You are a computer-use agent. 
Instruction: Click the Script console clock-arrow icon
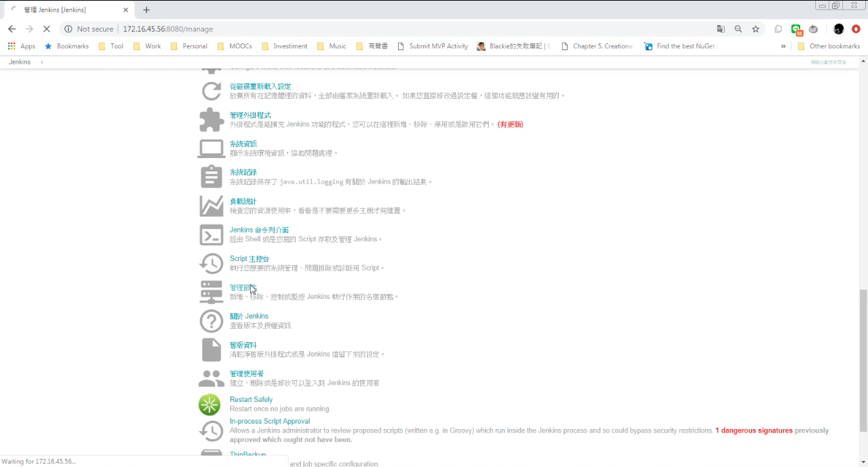point(211,264)
